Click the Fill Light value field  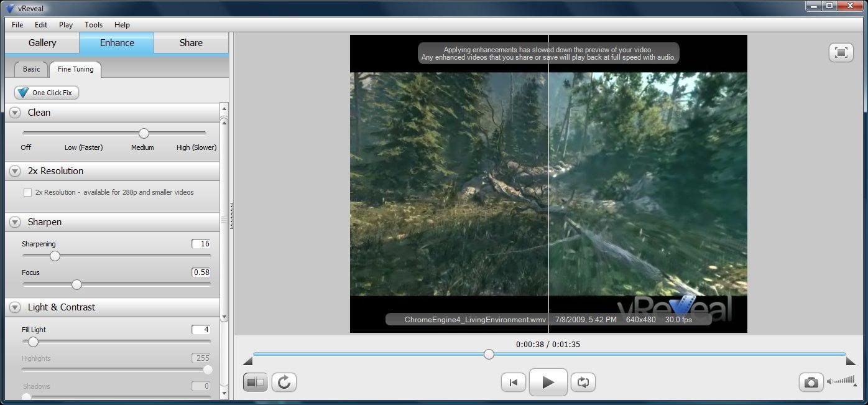click(x=201, y=330)
